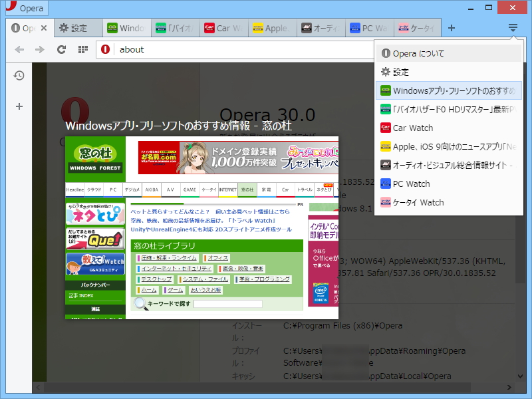Screen dimensions: 532x399
Task: Click the ケータイ Watch favicon in tab list
Action: tap(386, 203)
